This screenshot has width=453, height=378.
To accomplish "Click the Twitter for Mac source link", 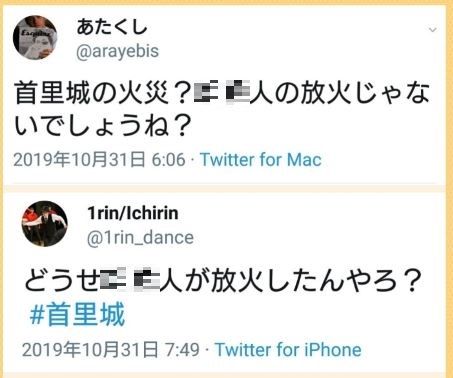I will [x=261, y=160].
